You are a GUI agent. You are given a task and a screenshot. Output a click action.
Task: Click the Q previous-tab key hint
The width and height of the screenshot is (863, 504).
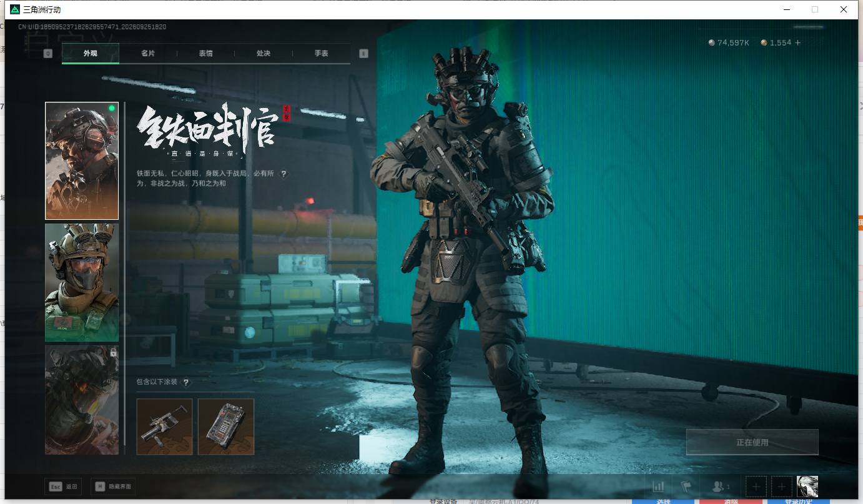coord(48,54)
